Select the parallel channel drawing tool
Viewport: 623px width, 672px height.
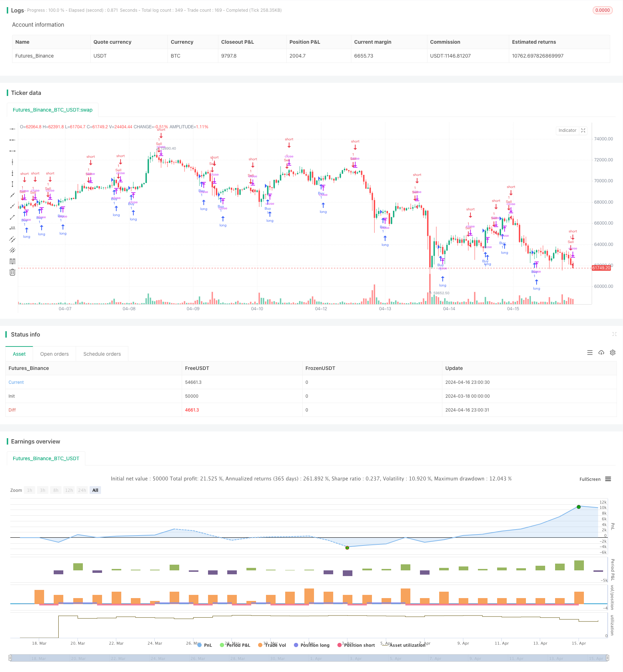pyautogui.click(x=12, y=239)
